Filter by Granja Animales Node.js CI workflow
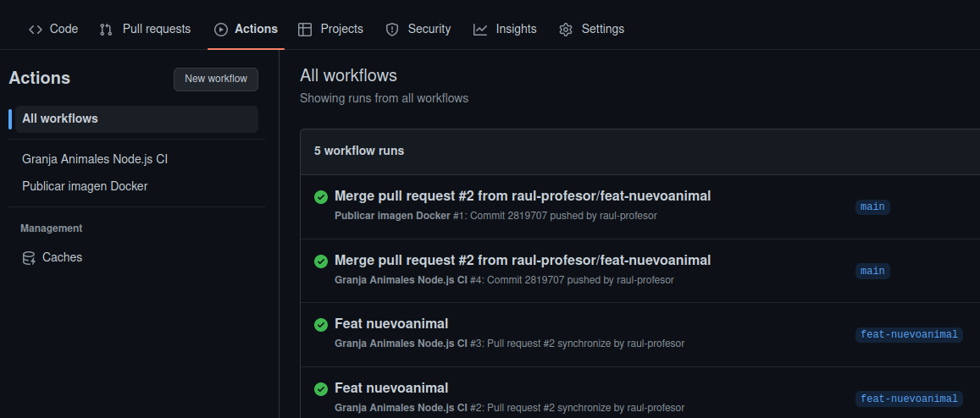Viewport: 980px width, 418px height. [89, 159]
